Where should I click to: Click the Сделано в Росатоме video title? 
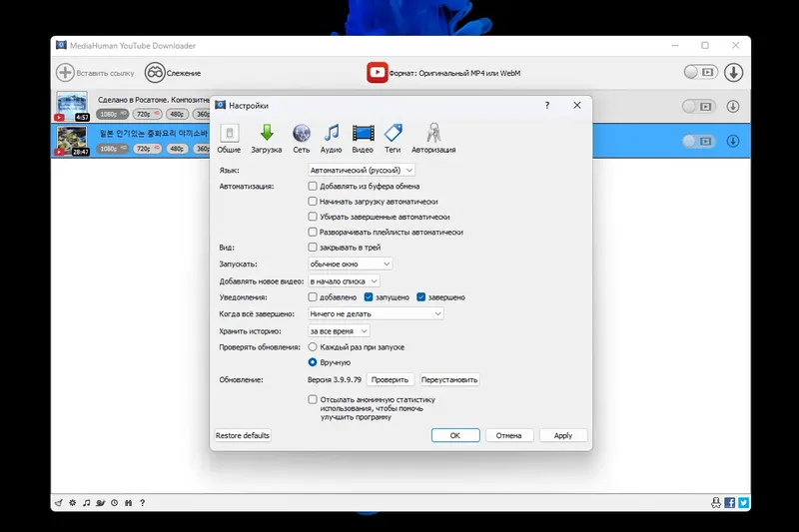click(154, 100)
